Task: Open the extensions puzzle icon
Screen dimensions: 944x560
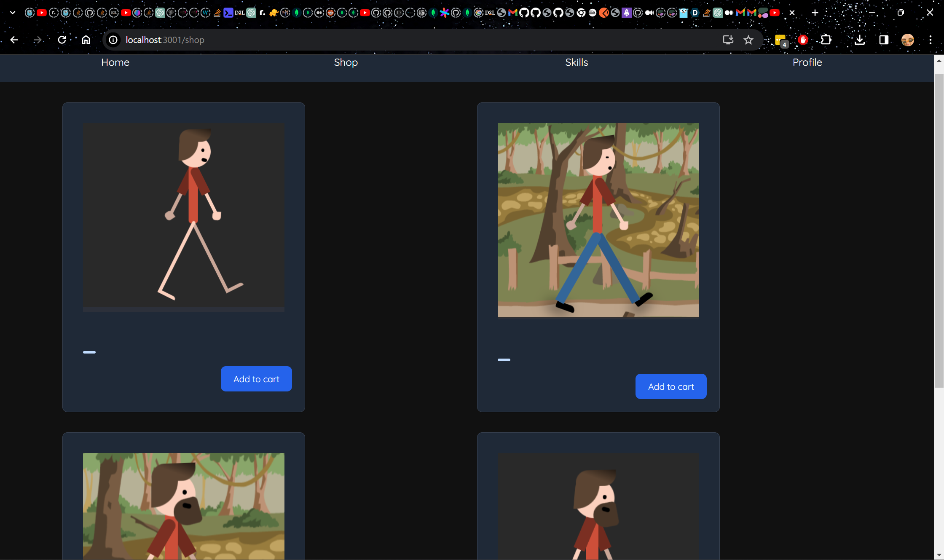Action: 826,40
